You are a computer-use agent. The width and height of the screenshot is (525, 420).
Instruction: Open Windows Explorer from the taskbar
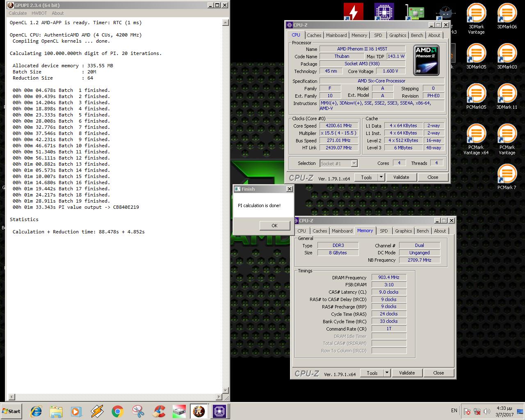point(56,411)
